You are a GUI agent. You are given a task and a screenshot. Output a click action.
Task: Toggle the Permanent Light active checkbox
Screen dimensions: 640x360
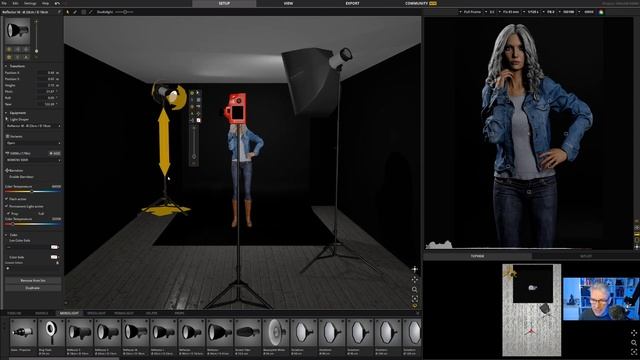[7, 207]
